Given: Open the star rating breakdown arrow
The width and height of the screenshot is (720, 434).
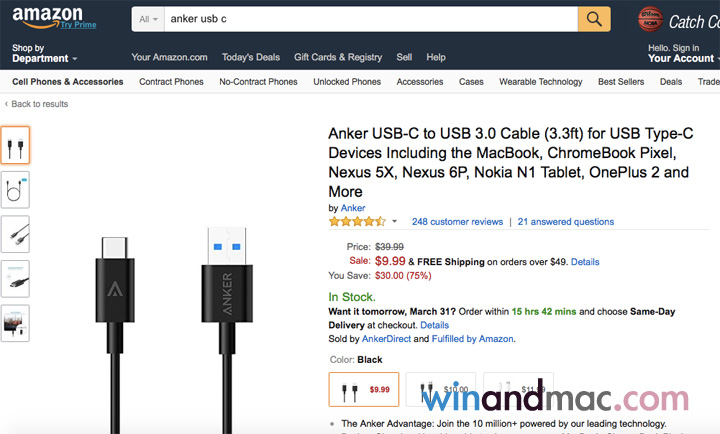Looking at the screenshot, I should coord(394,221).
